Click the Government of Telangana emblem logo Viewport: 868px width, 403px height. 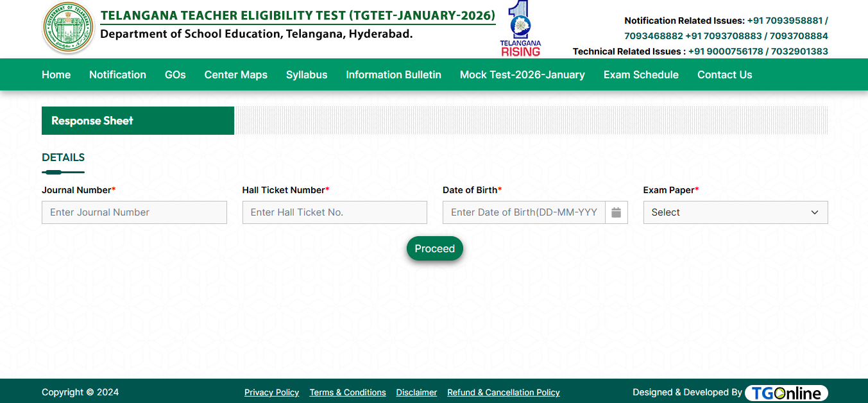click(x=68, y=28)
